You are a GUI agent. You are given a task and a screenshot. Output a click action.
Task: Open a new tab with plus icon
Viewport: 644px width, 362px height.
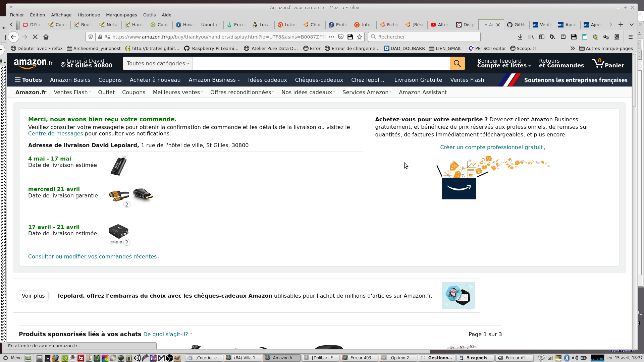[621, 24]
